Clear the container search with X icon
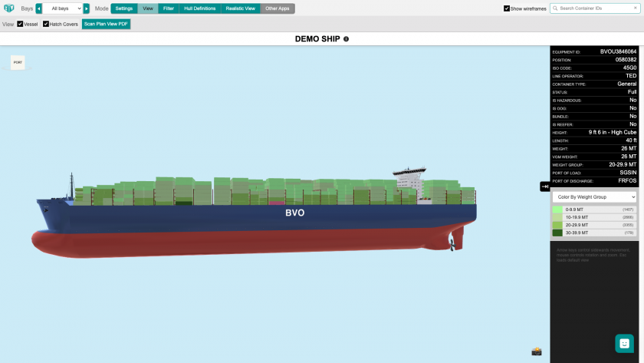This screenshot has width=644, height=363. click(x=636, y=8)
